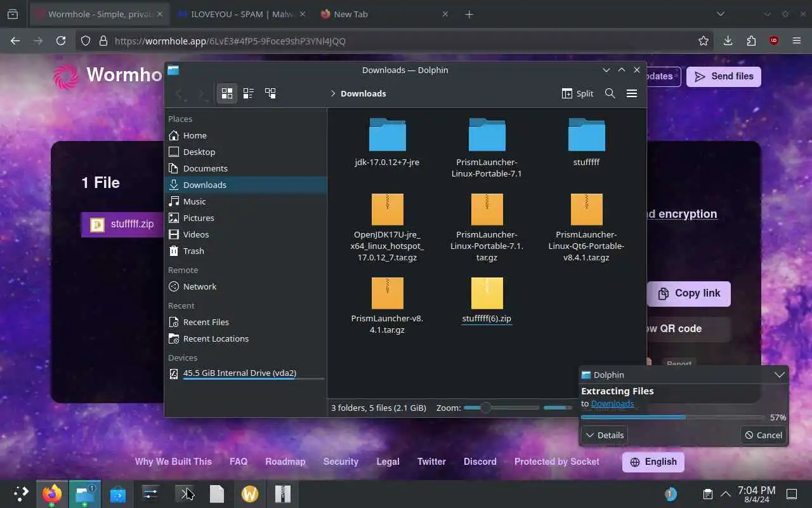Open the Discord footer link
The image size is (812, 508).
click(480, 462)
